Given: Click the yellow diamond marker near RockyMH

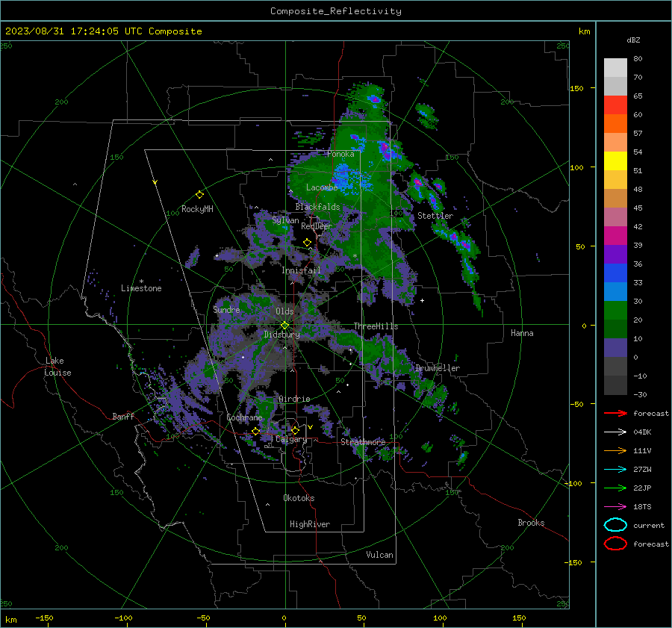Looking at the screenshot, I should 199,195.
